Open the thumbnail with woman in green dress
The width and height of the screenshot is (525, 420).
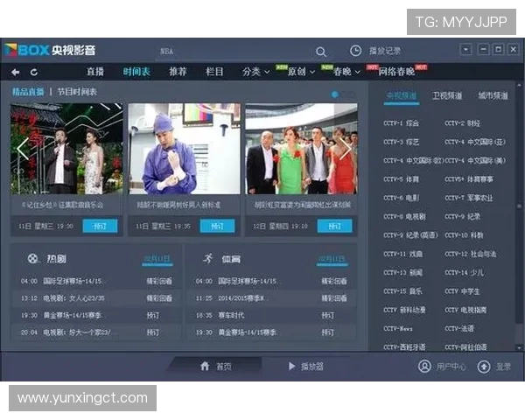click(x=301, y=149)
